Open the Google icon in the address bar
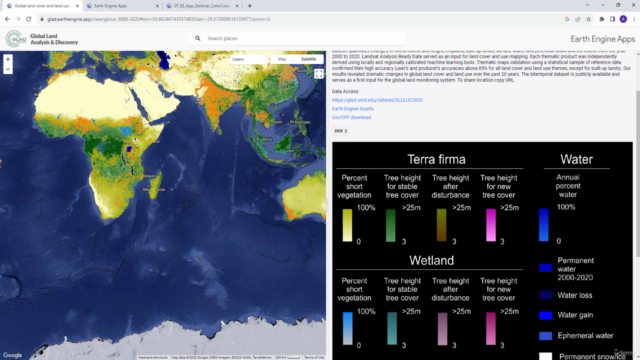The image size is (640, 360). tap(567, 19)
